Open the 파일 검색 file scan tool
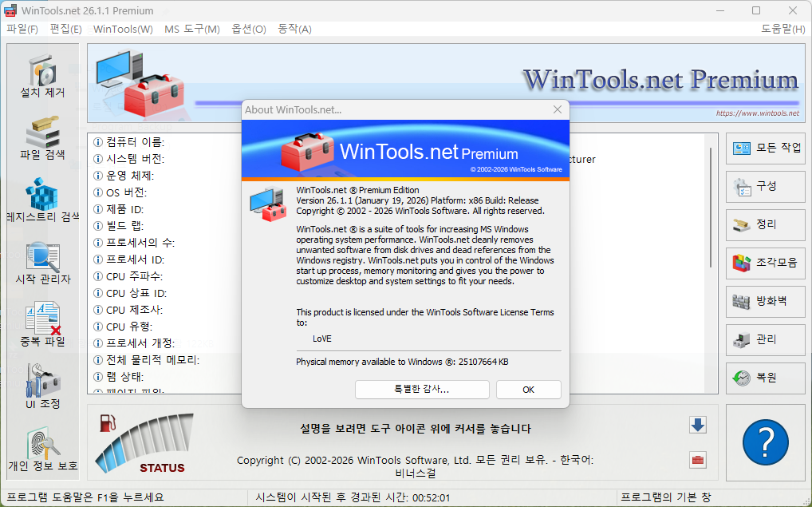Image resolution: width=812 pixels, height=507 pixels. [42, 138]
